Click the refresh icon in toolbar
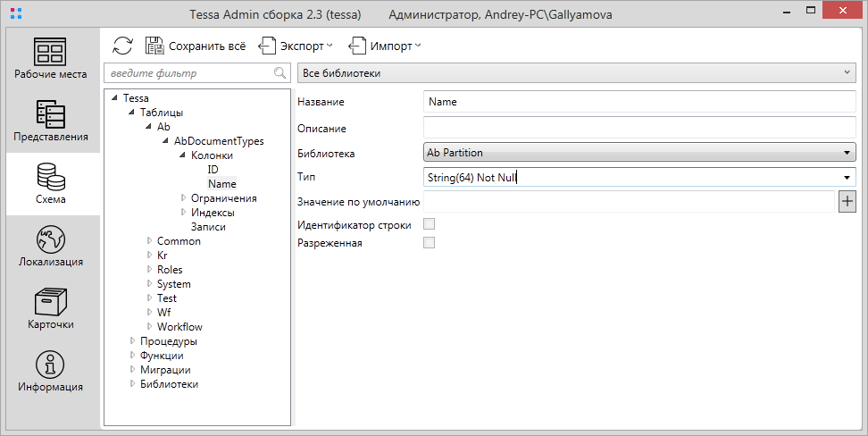This screenshot has width=868, height=436. [122, 46]
